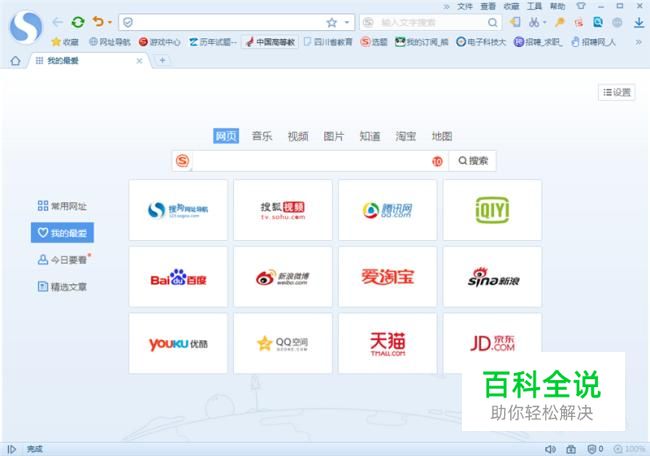650x456 pixels.
Task: Click the home icon beside the tabs
Action: pos(15,61)
